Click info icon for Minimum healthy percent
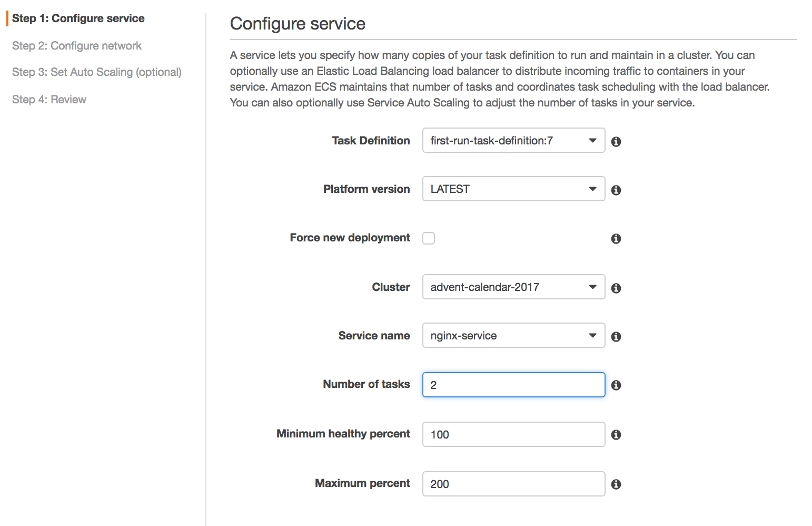This screenshot has width=812, height=526. pyautogui.click(x=616, y=434)
